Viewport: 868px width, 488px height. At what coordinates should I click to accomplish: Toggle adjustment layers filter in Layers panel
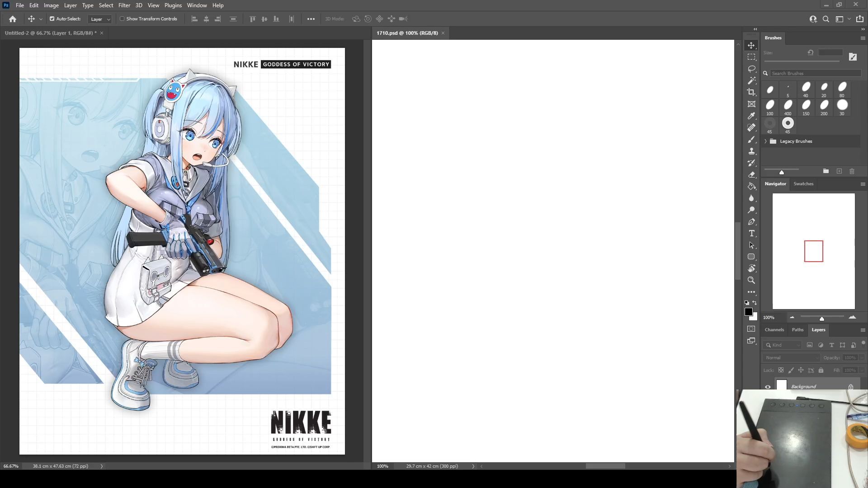coord(821,345)
